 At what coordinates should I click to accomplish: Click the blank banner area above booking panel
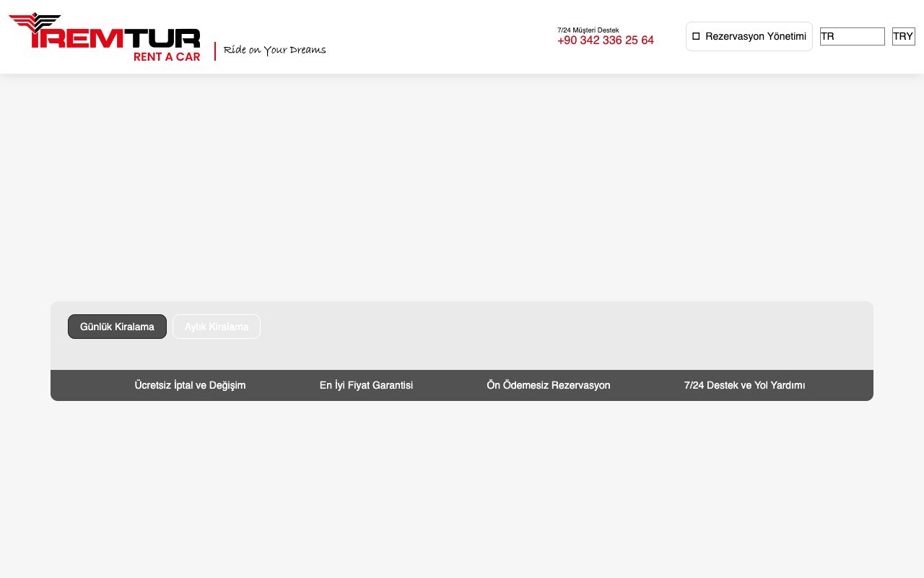pos(462,188)
